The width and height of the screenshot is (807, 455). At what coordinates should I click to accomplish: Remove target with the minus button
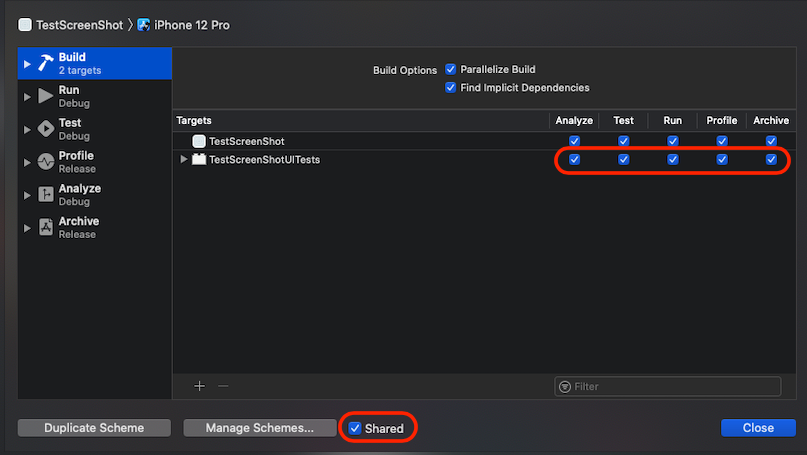point(223,386)
